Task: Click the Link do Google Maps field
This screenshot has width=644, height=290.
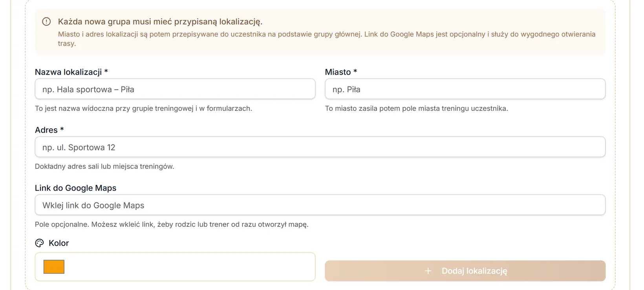Action: 320,205
